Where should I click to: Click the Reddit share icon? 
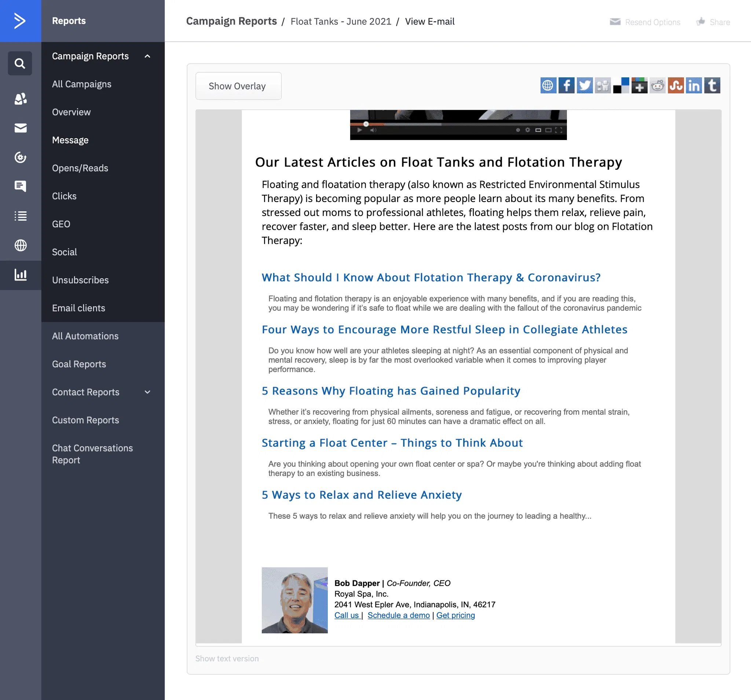657,86
